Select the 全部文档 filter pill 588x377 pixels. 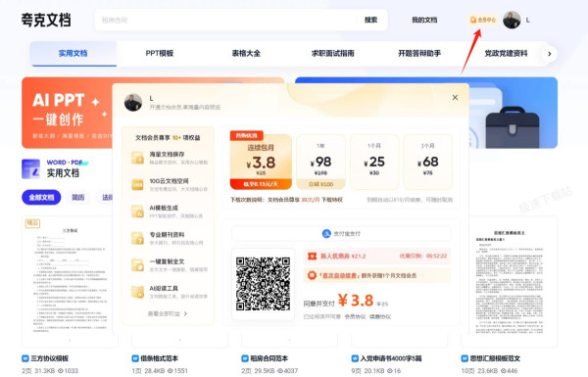pyautogui.click(x=41, y=197)
